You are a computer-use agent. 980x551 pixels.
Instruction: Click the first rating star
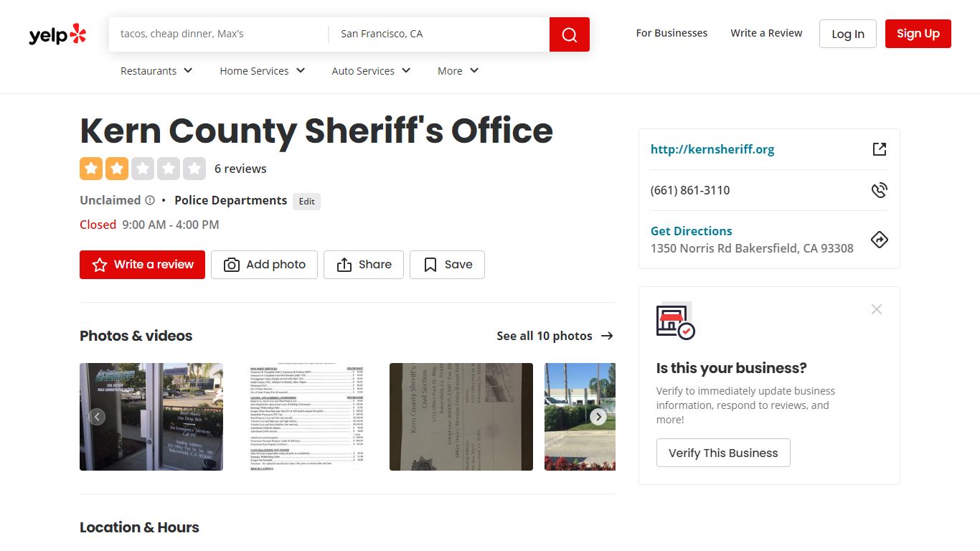click(91, 169)
